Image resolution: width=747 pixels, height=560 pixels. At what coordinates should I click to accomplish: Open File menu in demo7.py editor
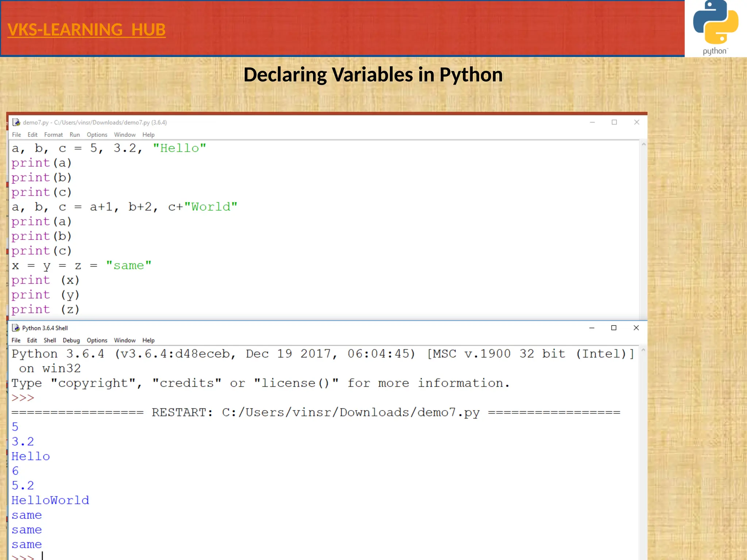pyautogui.click(x=16, y=135)
